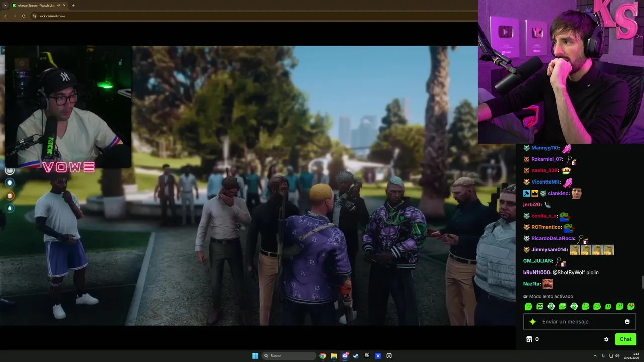The width and height of the screenshot is (644, 362).
Task: Go back with the browser back arrow
Action: click(6, 16)
